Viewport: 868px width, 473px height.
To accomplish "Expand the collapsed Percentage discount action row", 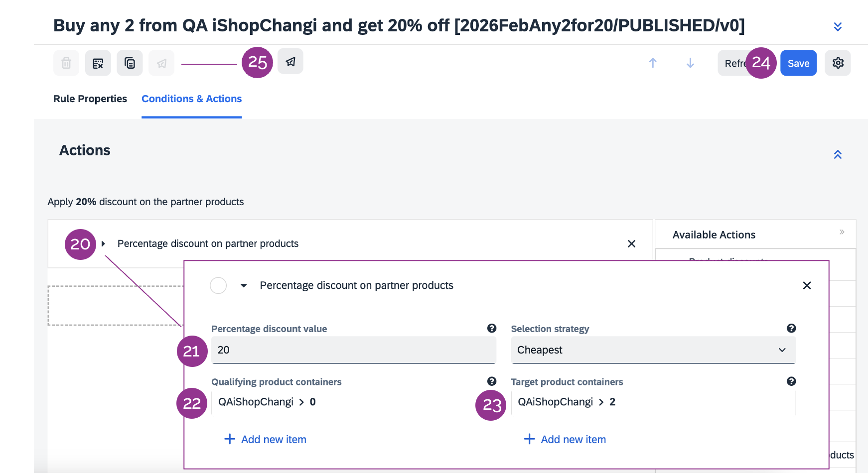I will click(103, 244).
